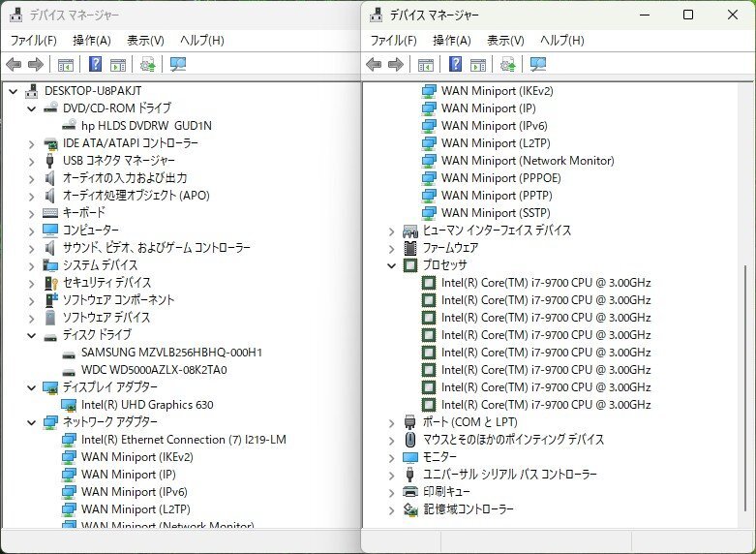Select the hp HLDS DVDRW GUD1N drive
This screenshot has width=756, height=554.
[x=145, y=126]
